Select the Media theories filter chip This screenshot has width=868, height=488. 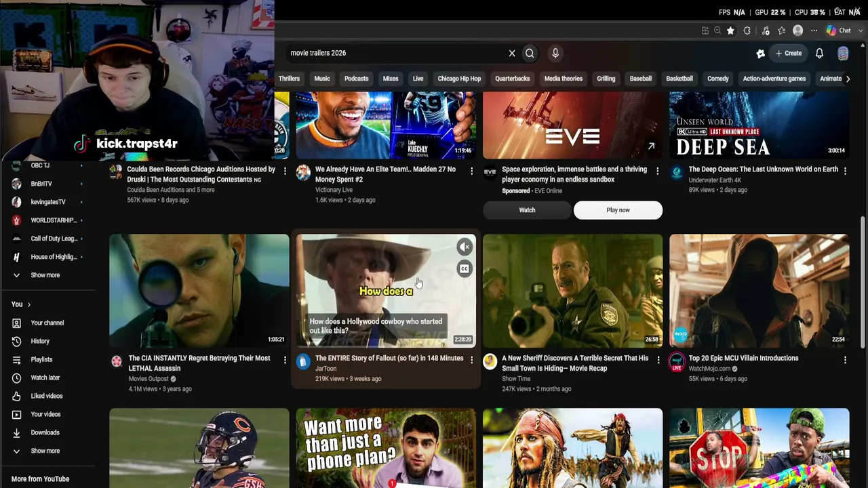click(564, 79)
